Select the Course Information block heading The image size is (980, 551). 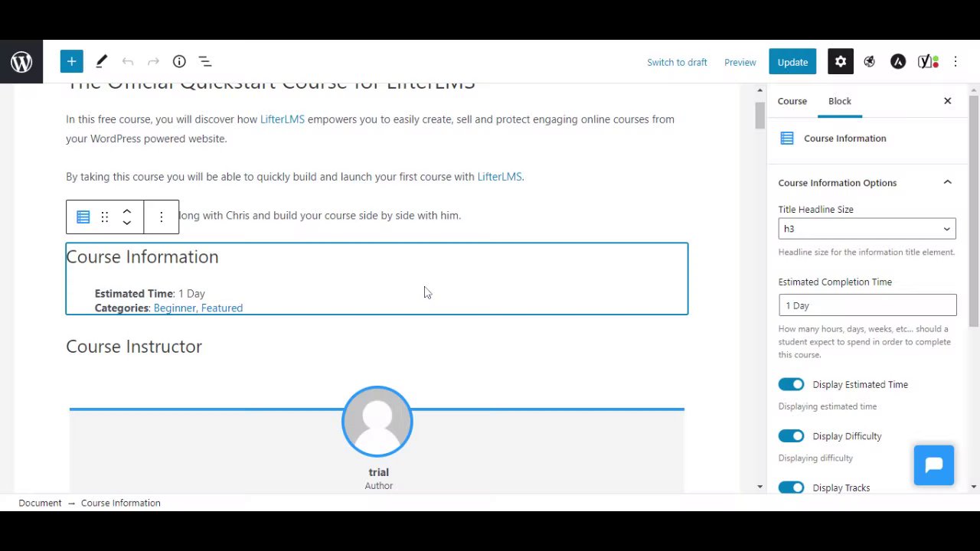click(142, 257)
